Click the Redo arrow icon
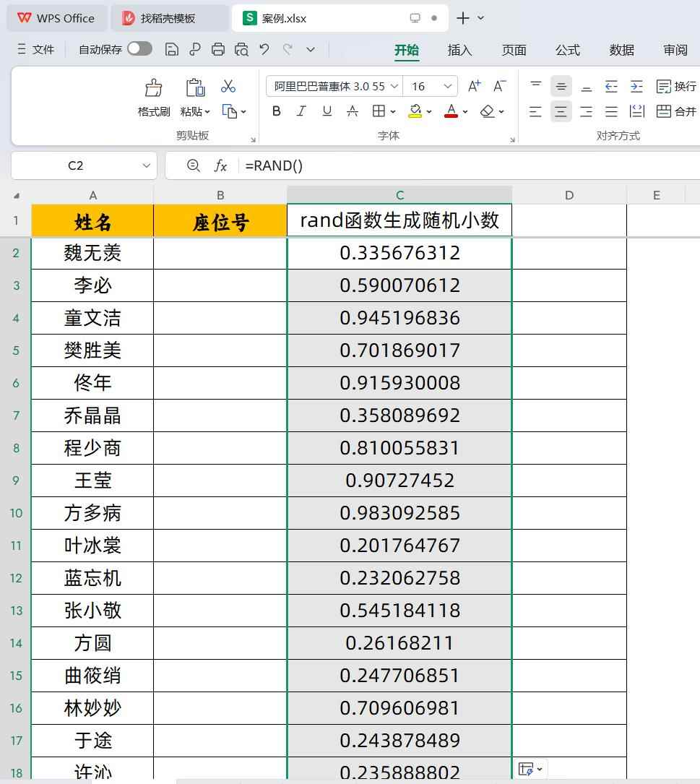The width and height of the screenshot is (700, 784). [x=288, y=49]
